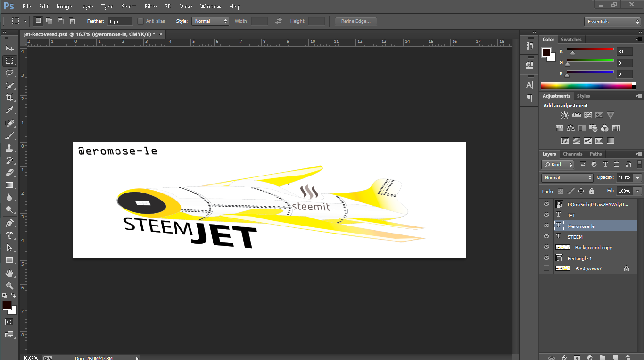
Task: Switch to the Swatches tab
Action: (571, 40)
